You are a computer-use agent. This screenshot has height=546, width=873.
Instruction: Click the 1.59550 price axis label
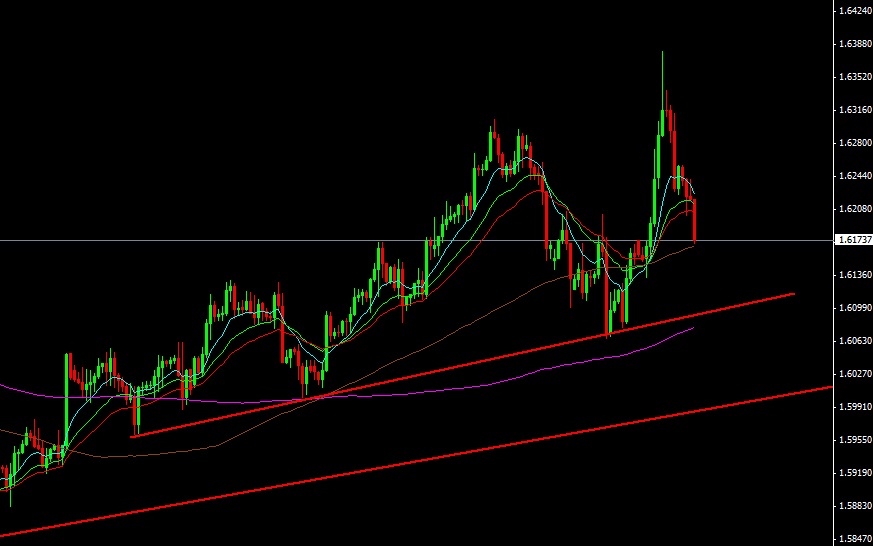(x=855, y=439)
